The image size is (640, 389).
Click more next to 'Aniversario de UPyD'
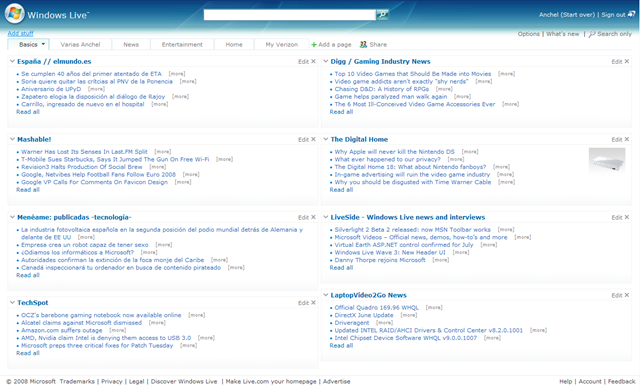[96, 89]
